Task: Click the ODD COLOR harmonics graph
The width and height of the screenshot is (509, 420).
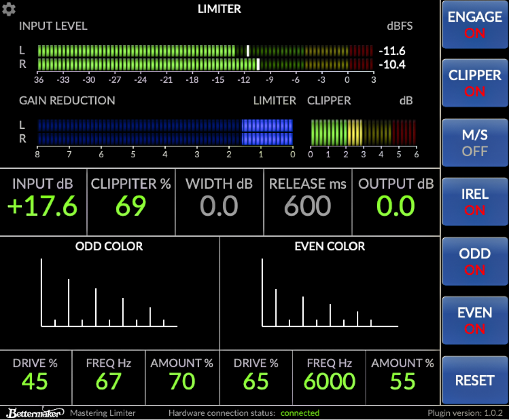Action: pyautogui.click(x=109, y=293)
